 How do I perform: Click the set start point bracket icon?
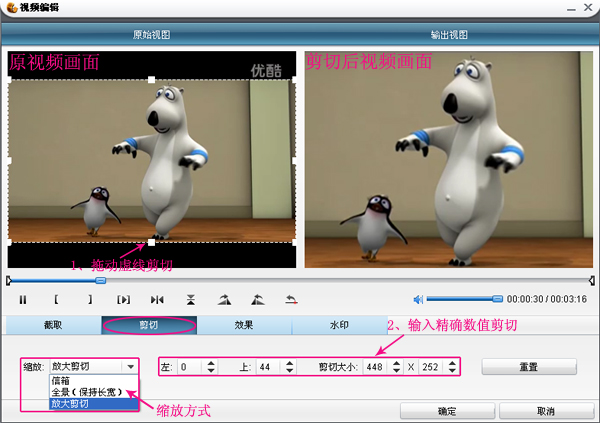click(x=56, y=299)
